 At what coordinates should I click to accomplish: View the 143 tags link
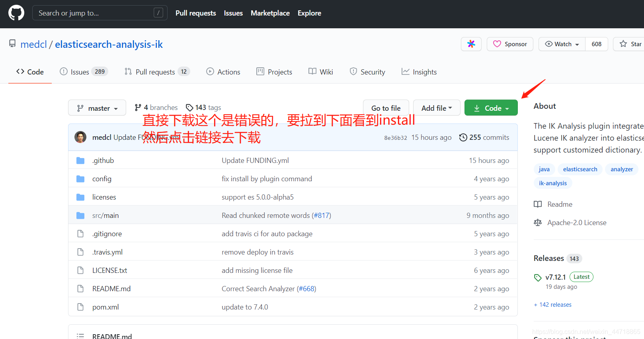tap(203, 108)
